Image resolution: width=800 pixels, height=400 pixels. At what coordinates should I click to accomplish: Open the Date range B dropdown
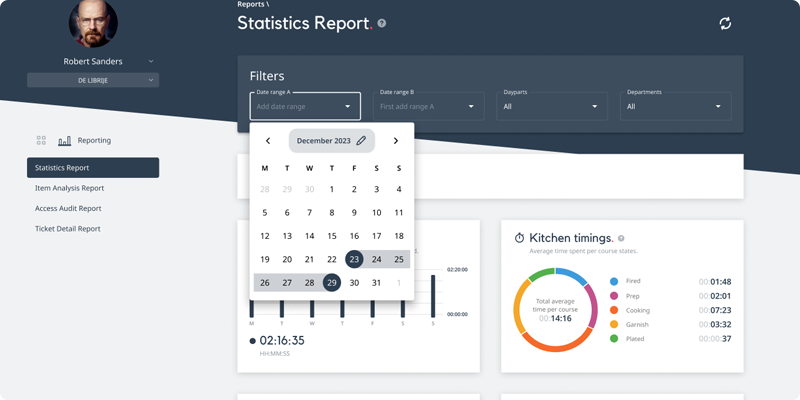[429, 106]
